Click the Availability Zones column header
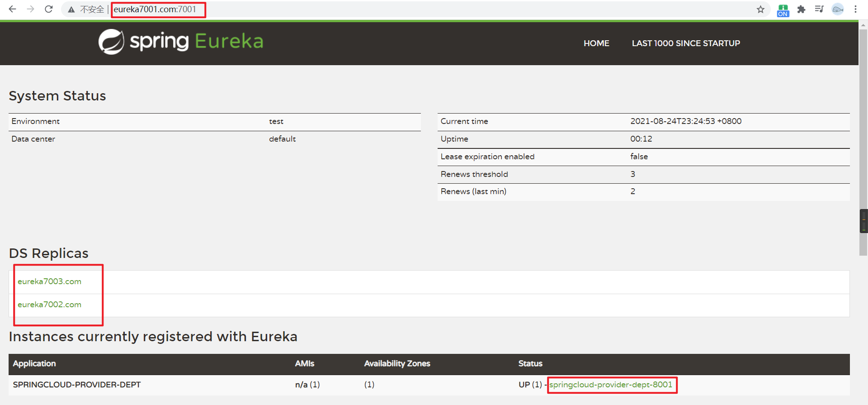Image resolution: width=868 pixels, height=405 pixels. click(397, 363)
